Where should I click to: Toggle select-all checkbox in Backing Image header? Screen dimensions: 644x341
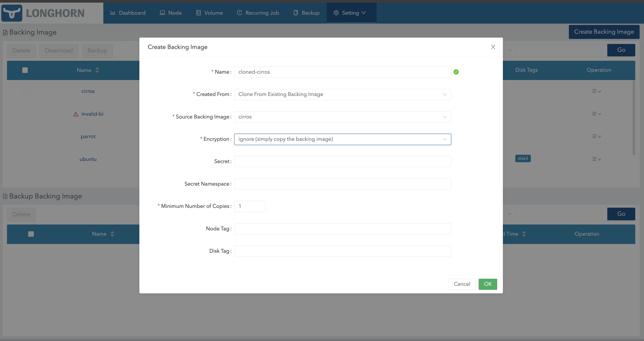(25, 70)
